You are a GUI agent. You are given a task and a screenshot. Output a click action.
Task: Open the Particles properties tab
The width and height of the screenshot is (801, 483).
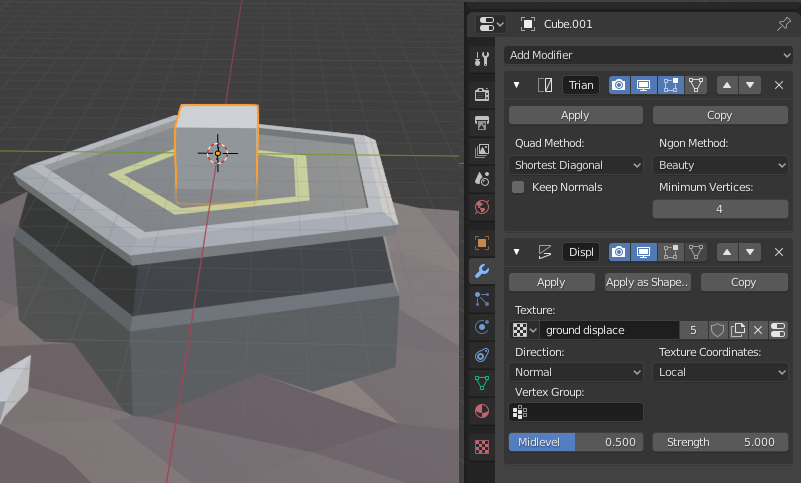click(x=482, y=299)
